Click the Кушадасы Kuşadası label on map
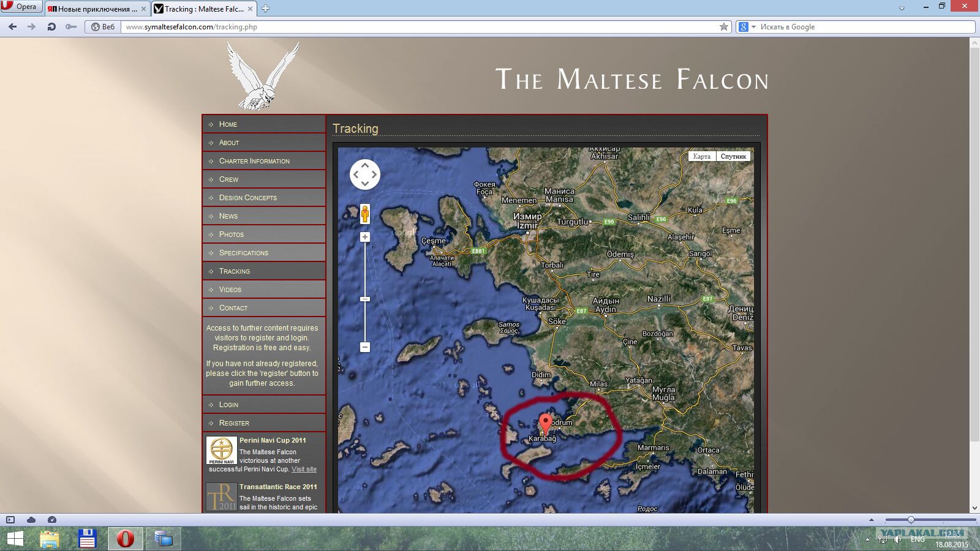 [541, 304]
